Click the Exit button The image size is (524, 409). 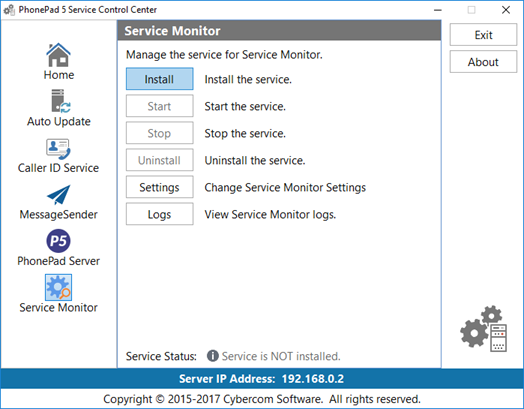tap(483, 35)
